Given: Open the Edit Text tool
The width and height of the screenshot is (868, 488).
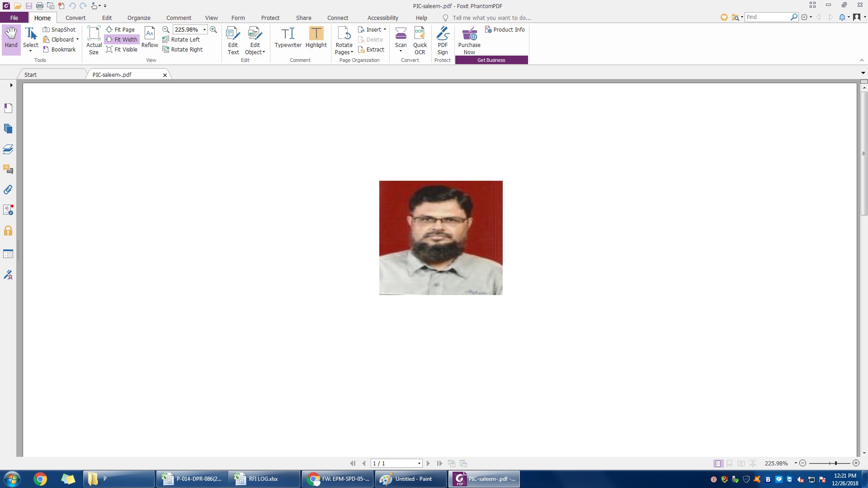Looking at the screenshot, I should click(233, 40).
